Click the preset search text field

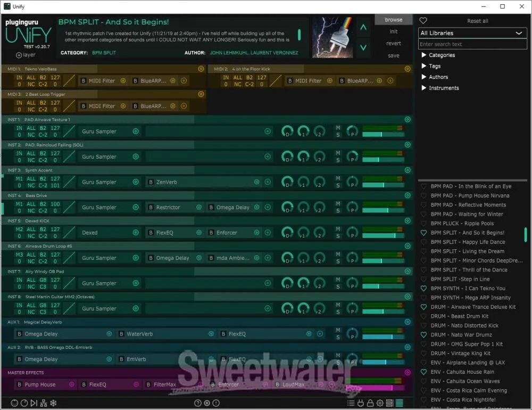click(x=472, y=44)
